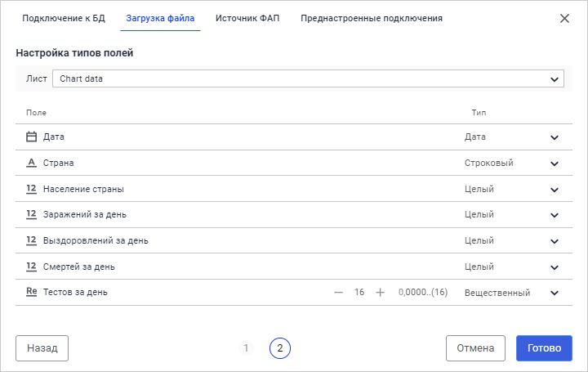588x372 pixels.
Task: Click the real-number icon beside Тестов за день
Action: pos(32,292)
